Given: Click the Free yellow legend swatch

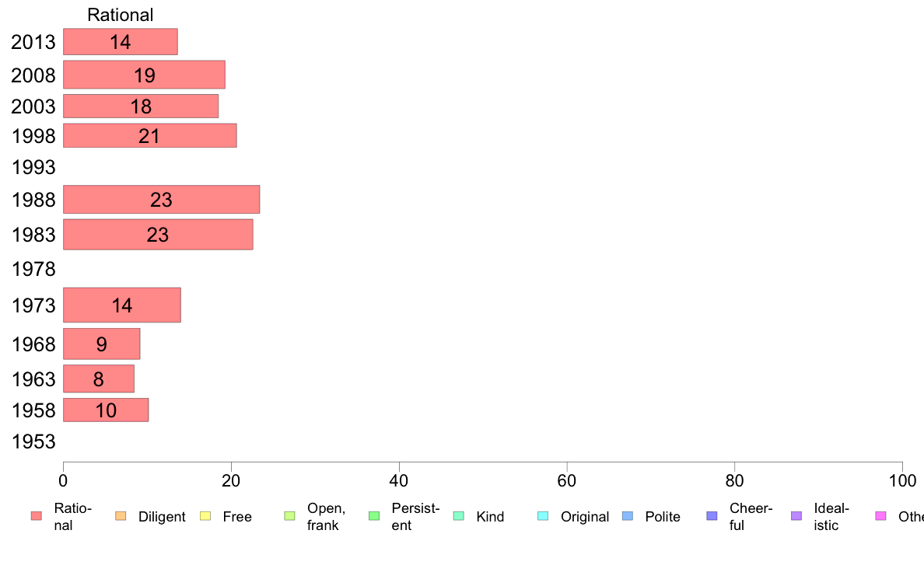Looking at the screenshot, I should click(x=205, y=516).
